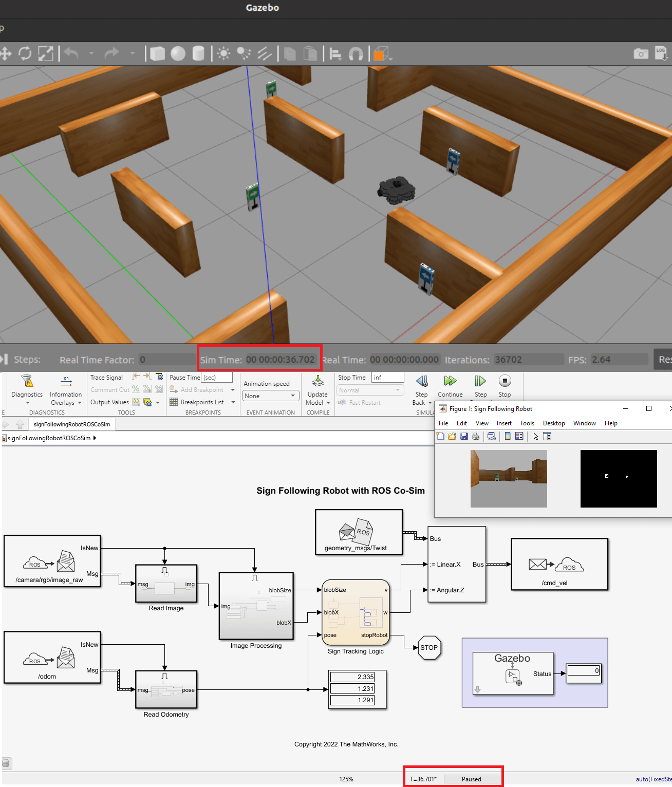Open Property Inspector in Figure toolbar
This screenshot has width=672, height=787.
coord(547,436)
